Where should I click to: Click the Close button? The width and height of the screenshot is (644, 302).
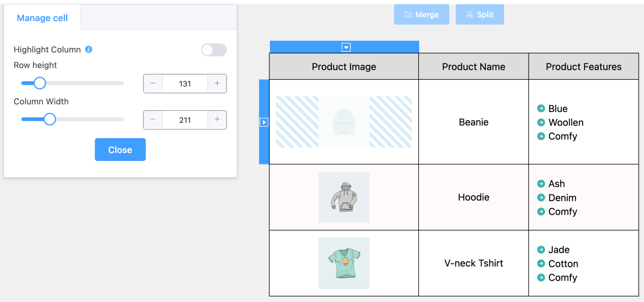tap(120, 150)
